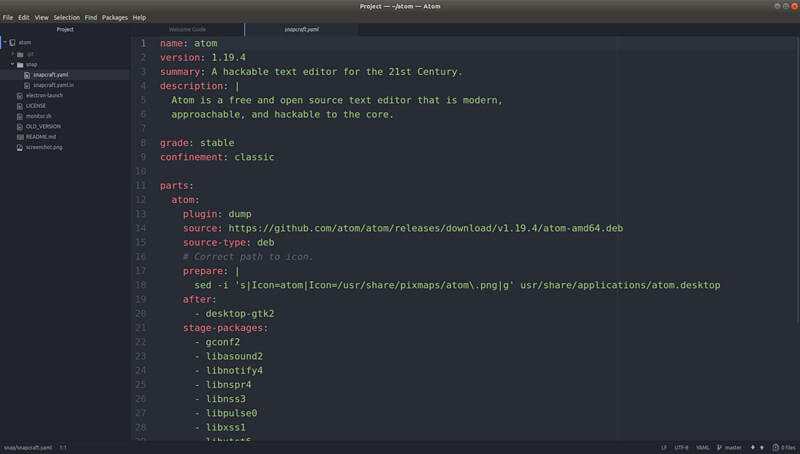The width and height of the screenshot is (800, 454).
Task: Click the snap folder icon
Action: [20, 65]
